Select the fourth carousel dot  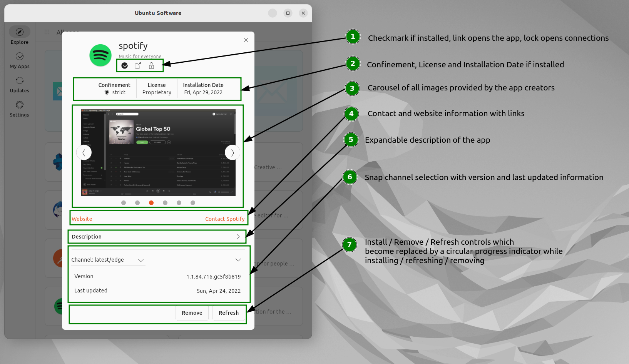tap(165, 203)
